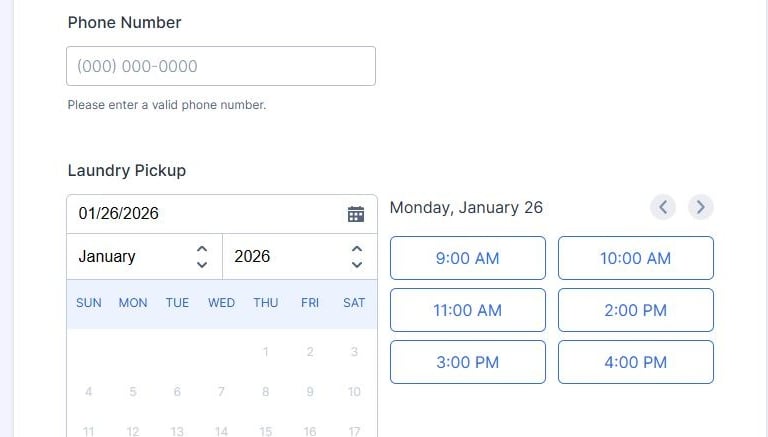768x437 pixels.
Task: Click the Phone Number input field
Action: 221,66
